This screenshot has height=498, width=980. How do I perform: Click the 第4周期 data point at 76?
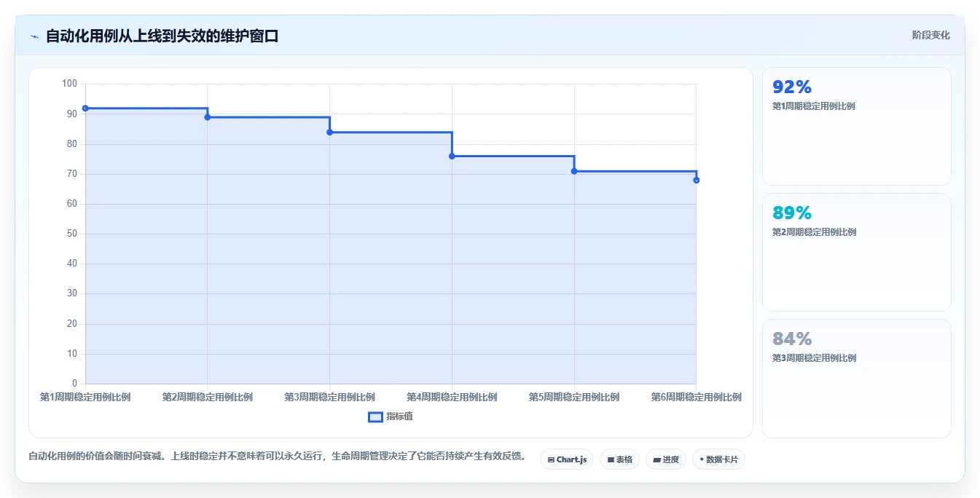452,156
